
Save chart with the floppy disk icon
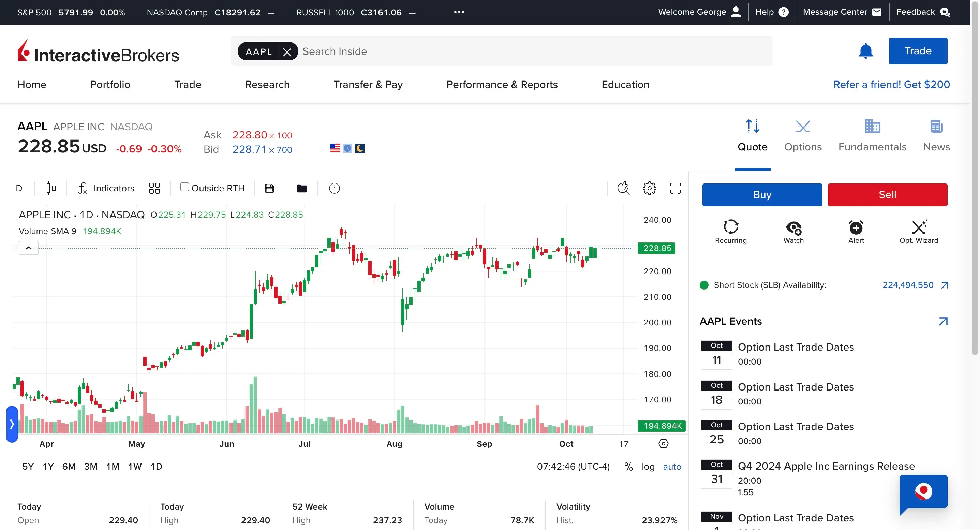[269, 188]
